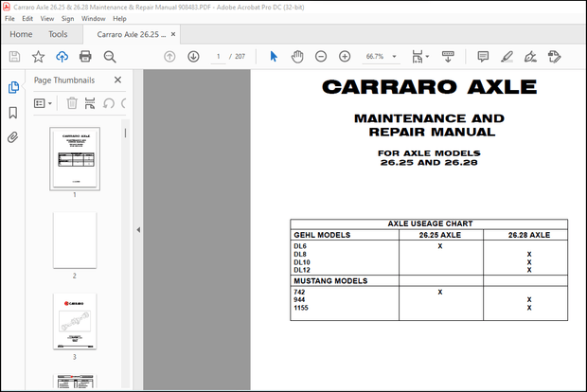Select page 1 thumbnail
This screenshot has height=392, width=587.
[x=75, y=159]
